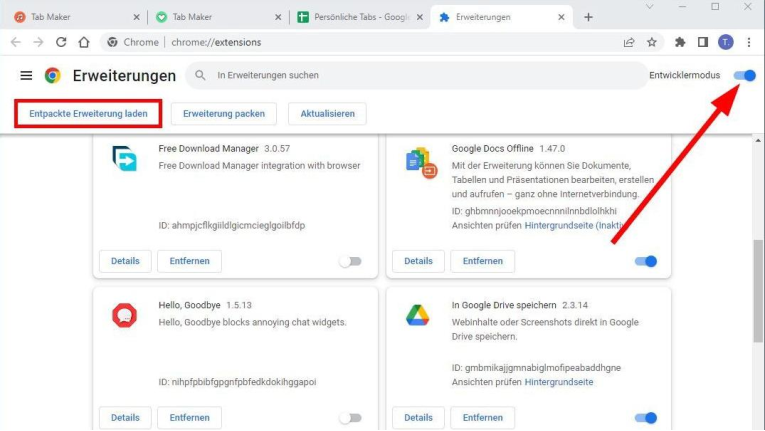Click the ID gmbmikajjgmnabiglmofipeabaddhgne text
This screenshot has height=431, width=765.
(x=536, y=368)
